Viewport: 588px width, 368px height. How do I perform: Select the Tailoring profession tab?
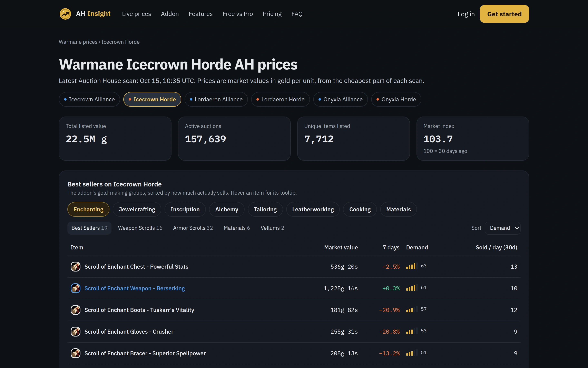coord(265,209)
